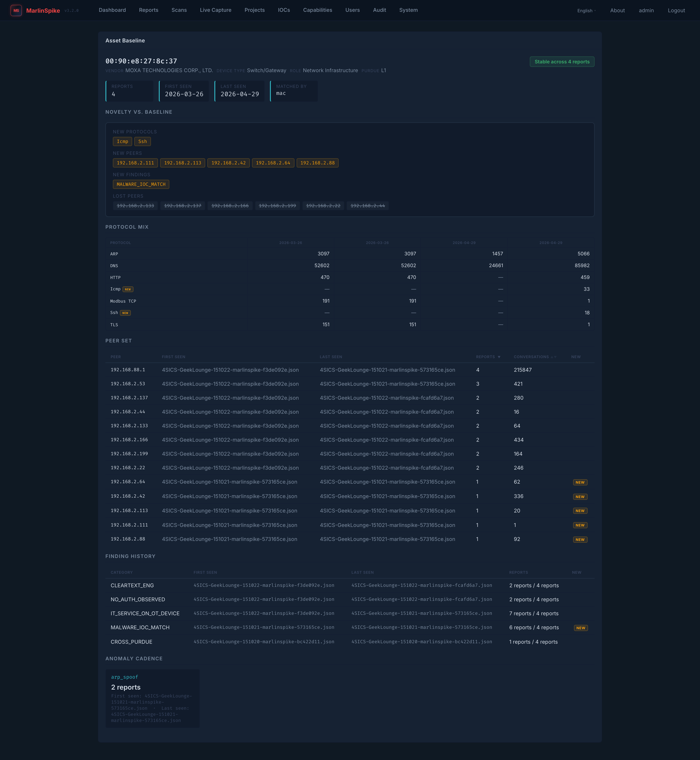
Task: Click 7 reports / 4 reports value
Action: tap(534, 614)
